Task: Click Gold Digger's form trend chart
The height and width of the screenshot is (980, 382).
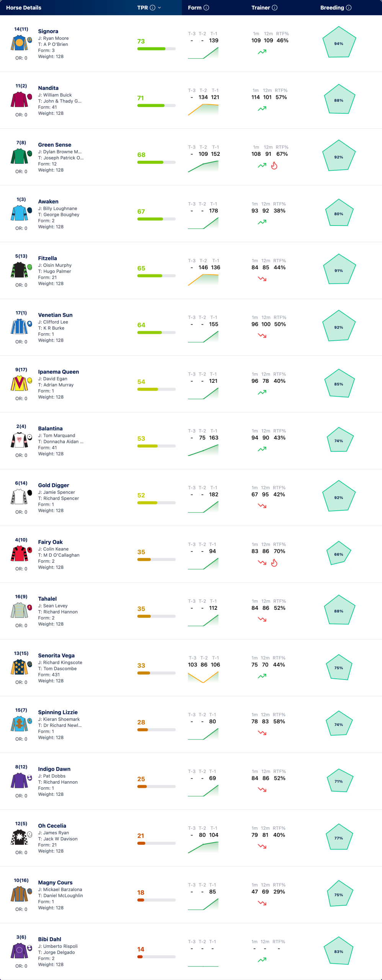Action: (x=203, y=506)
